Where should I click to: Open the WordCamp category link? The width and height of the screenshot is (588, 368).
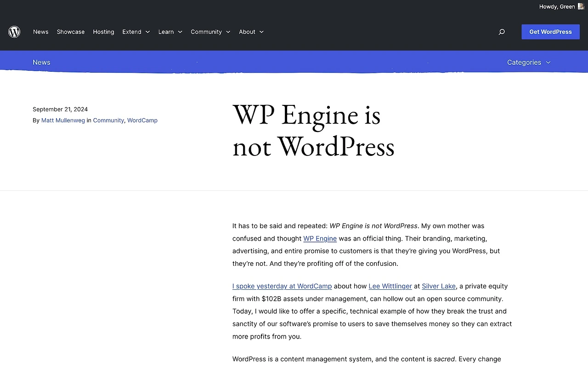coord(142,120)
